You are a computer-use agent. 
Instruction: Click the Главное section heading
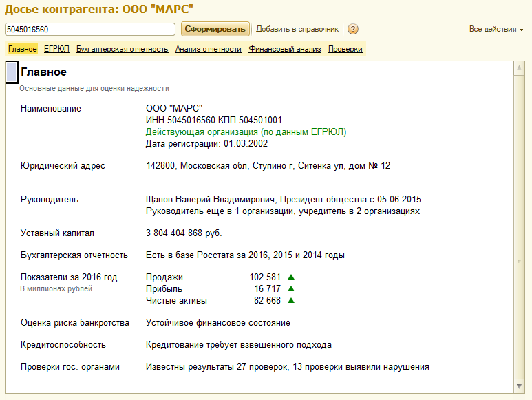click(43, 72)
